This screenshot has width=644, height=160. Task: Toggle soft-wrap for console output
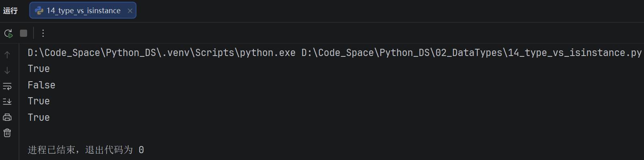7,86
